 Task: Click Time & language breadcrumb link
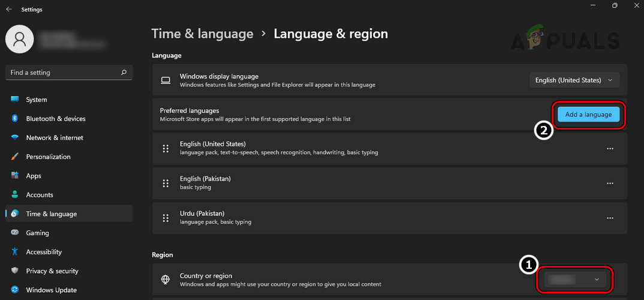click(x=202, y=34)
